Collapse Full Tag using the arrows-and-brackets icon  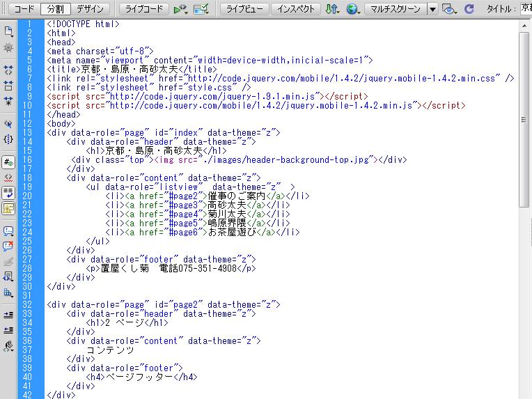click(x=8, y=70)
